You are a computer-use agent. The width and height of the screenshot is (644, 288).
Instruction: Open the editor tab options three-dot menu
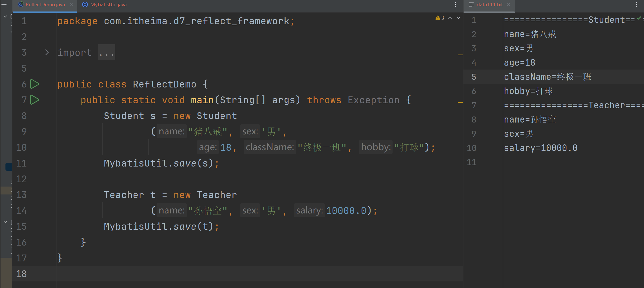pyautogui.click(x=456, y=4)
